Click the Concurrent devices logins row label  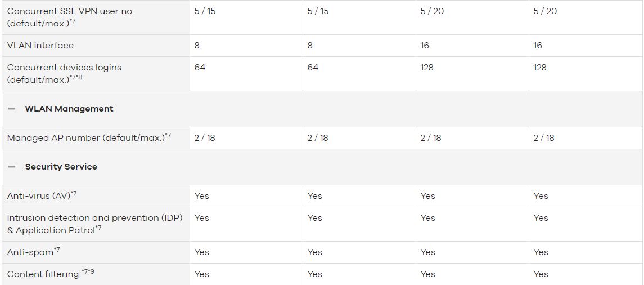click(64, 68)
